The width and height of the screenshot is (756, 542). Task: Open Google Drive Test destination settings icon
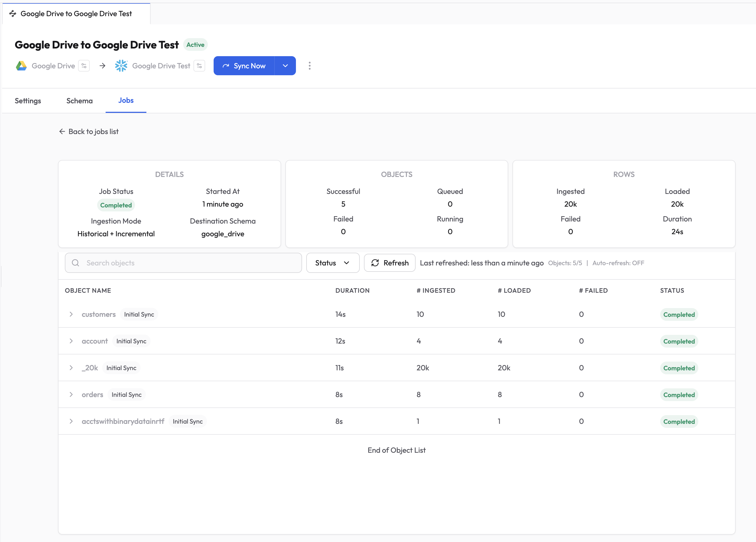coord(199,66)
